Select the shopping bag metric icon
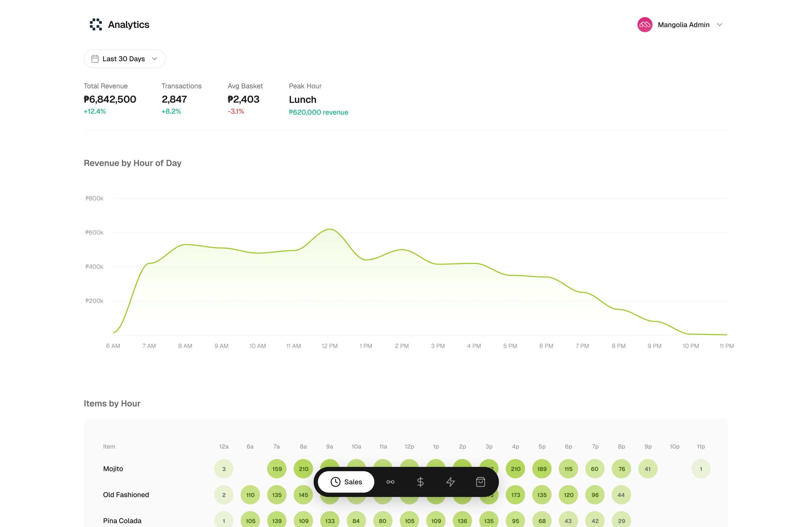The height and width of the screenshot is (527, 812). (480, 482)
